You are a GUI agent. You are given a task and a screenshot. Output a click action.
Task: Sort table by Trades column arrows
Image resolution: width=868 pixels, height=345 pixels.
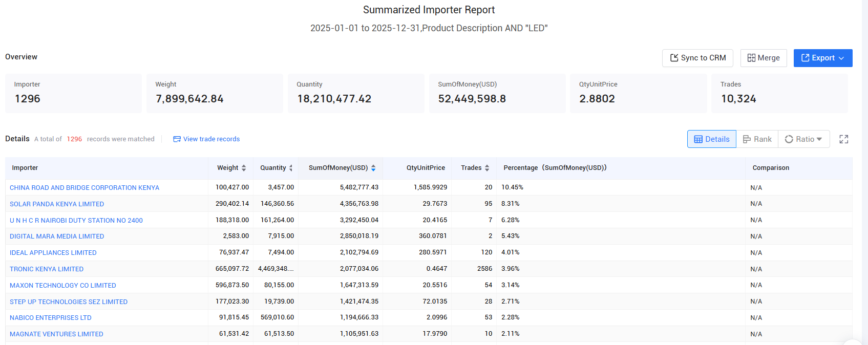[x=487, y=168]
